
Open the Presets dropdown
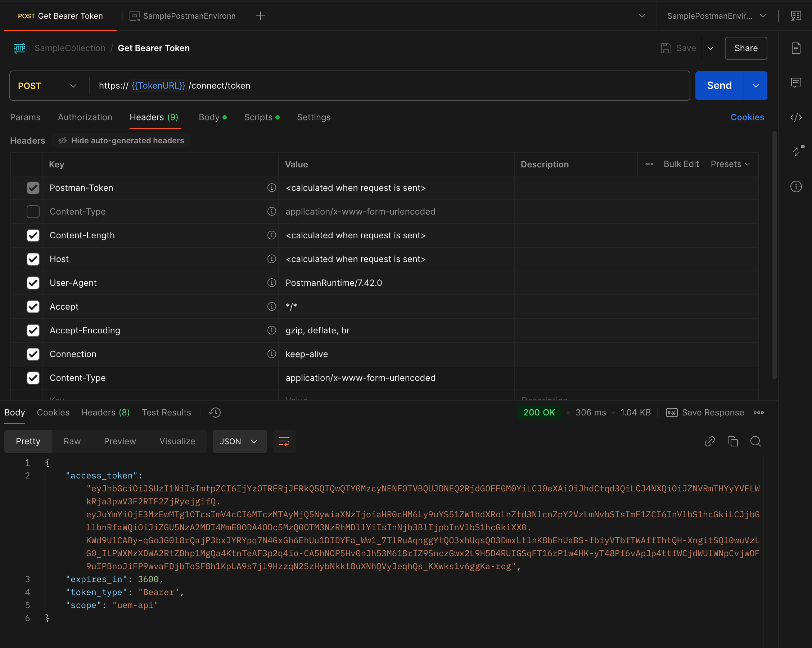click(x=730, y=164)
